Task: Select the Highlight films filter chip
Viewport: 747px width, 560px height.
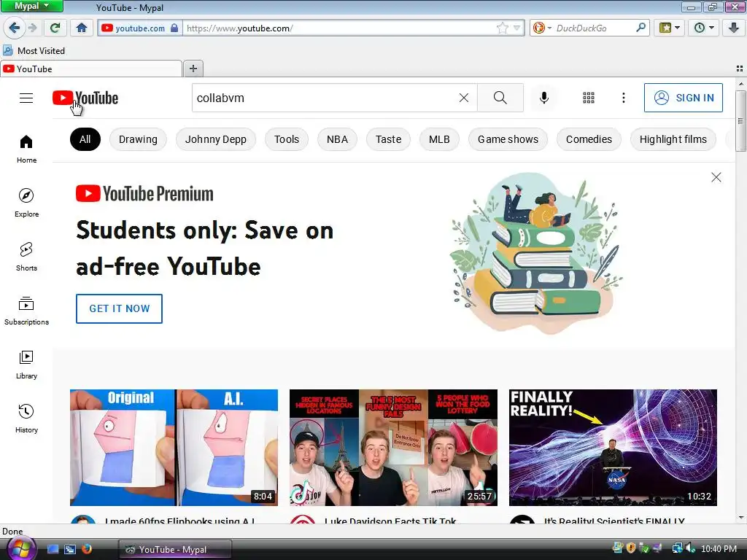Action: coord(673,139)
